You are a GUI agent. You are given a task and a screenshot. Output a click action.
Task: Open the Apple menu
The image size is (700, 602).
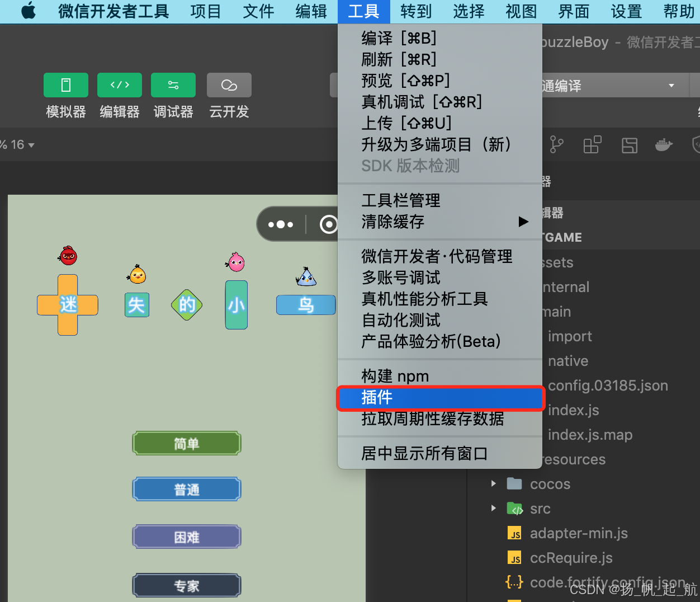(28, 11)
